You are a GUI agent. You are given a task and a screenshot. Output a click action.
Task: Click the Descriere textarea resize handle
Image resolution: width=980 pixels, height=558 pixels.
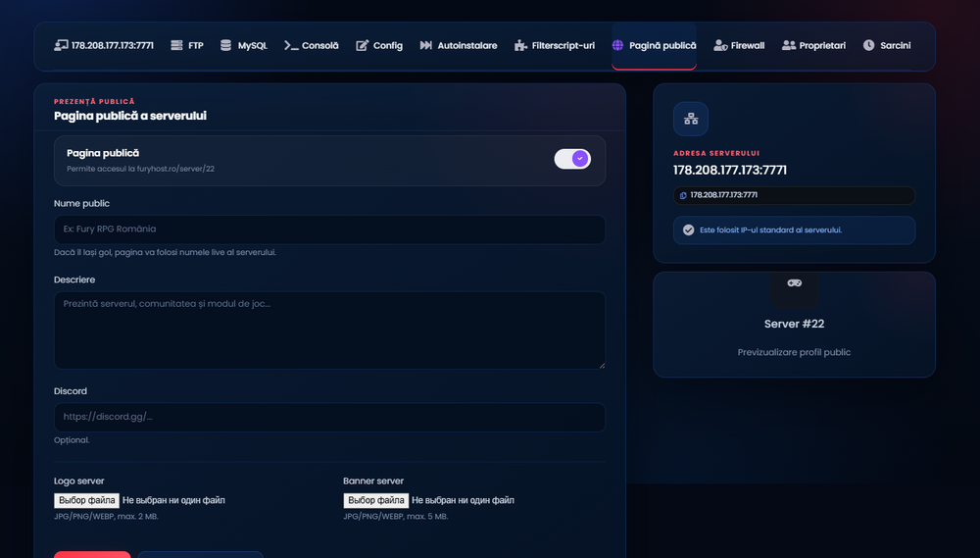[x=602, y=365]
